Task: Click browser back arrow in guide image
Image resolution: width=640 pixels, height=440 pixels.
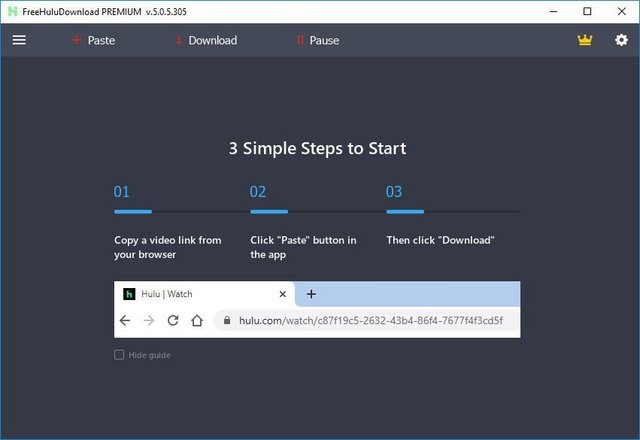Action: (x=125, y=320)
